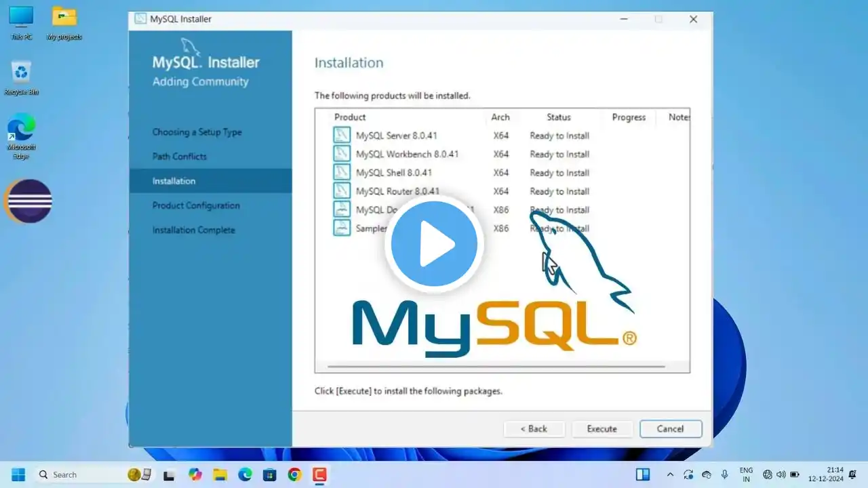868x488 pixels.
Task: Open Task View from the taskbar
Action: coord(170,474)
